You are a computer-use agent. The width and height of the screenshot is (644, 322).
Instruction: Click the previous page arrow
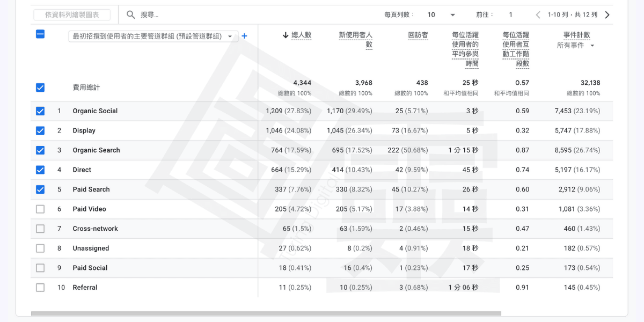click(538, 15)
